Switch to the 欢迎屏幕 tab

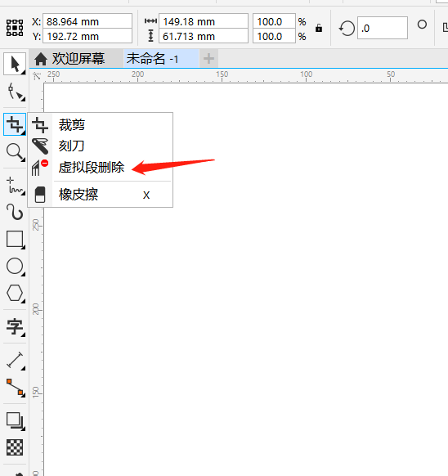tap(69, 59)
